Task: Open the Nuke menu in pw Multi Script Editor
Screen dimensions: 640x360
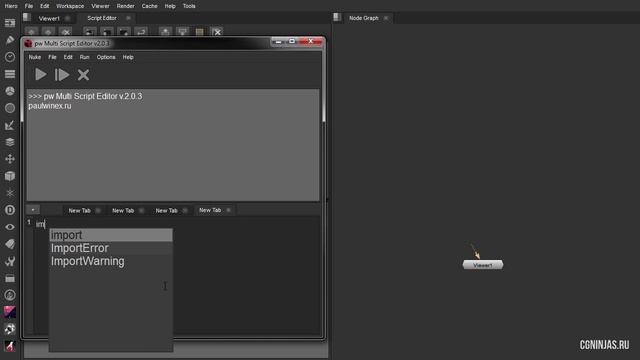Action: [x=35, y=57]
